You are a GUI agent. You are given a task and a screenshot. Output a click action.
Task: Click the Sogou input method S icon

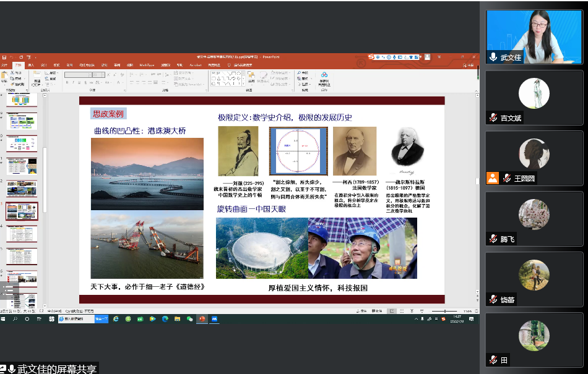371,57
